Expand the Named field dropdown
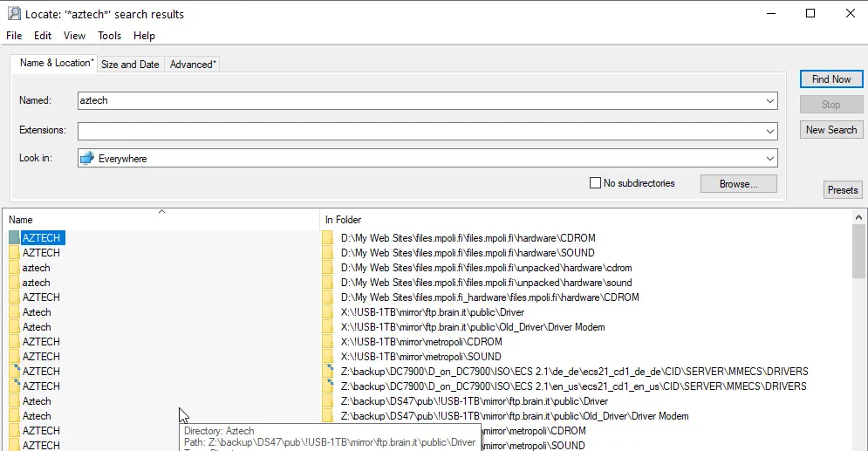The width and height of the screenshot is (868, 451). tap(769, 100)
